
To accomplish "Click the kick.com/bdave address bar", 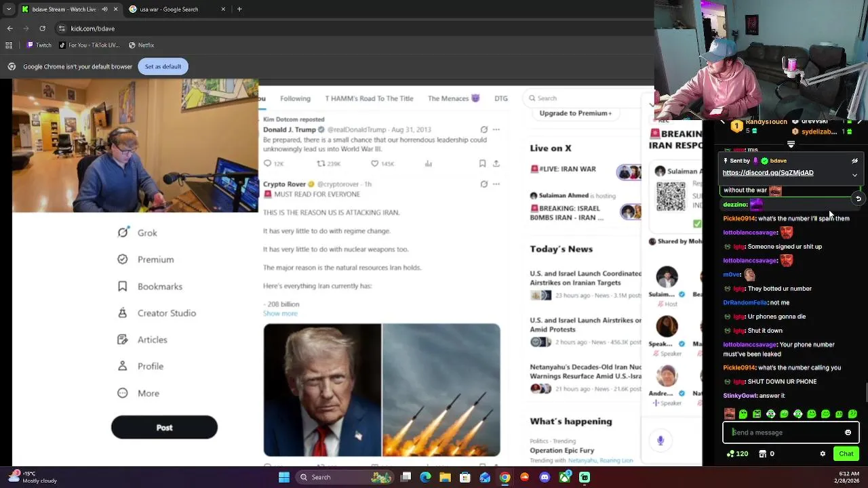I will [353, 28].
